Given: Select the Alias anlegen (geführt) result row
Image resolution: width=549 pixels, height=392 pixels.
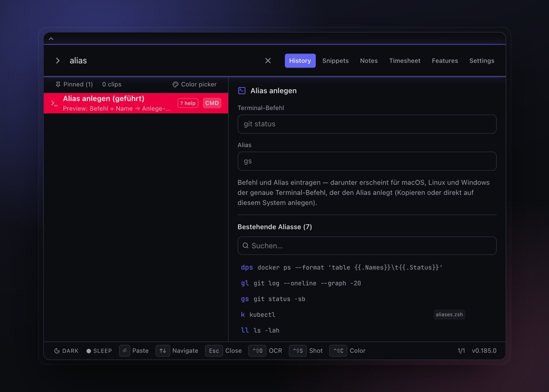Looking at the screenshot, I should pyautogui.click(x=136, y=103).
